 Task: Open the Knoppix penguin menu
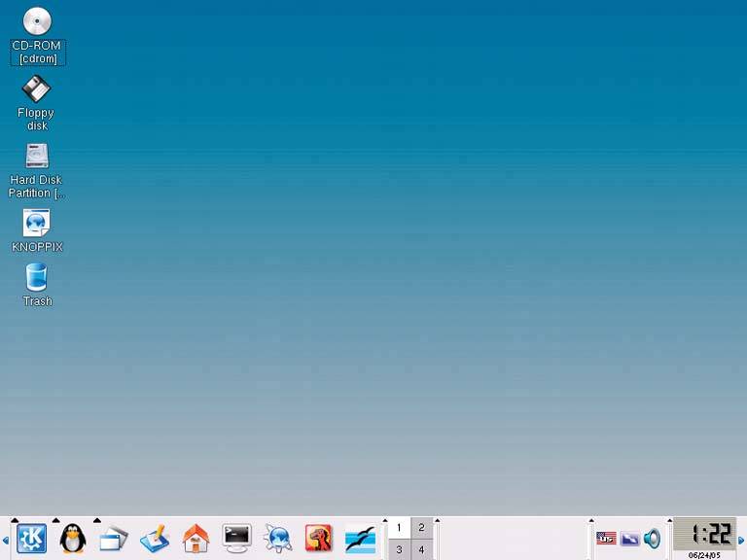tap(72, 538)
